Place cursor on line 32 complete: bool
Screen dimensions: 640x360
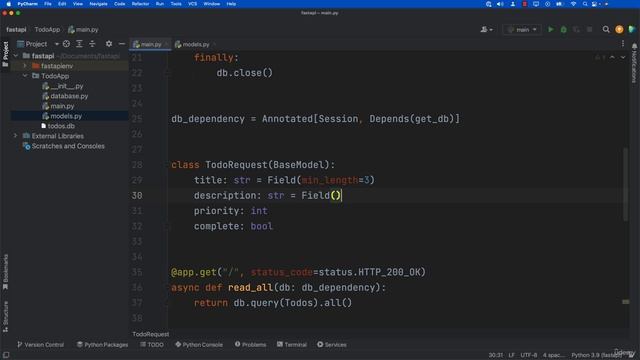(233, 226)
